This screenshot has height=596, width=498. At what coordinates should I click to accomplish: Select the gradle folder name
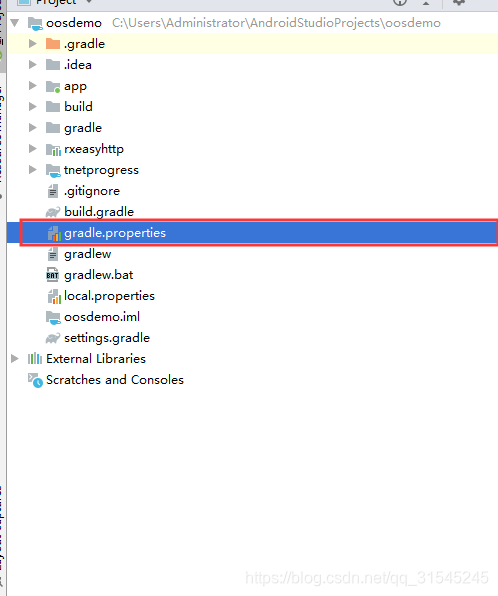pyautogui.click(x=83, y=128)
